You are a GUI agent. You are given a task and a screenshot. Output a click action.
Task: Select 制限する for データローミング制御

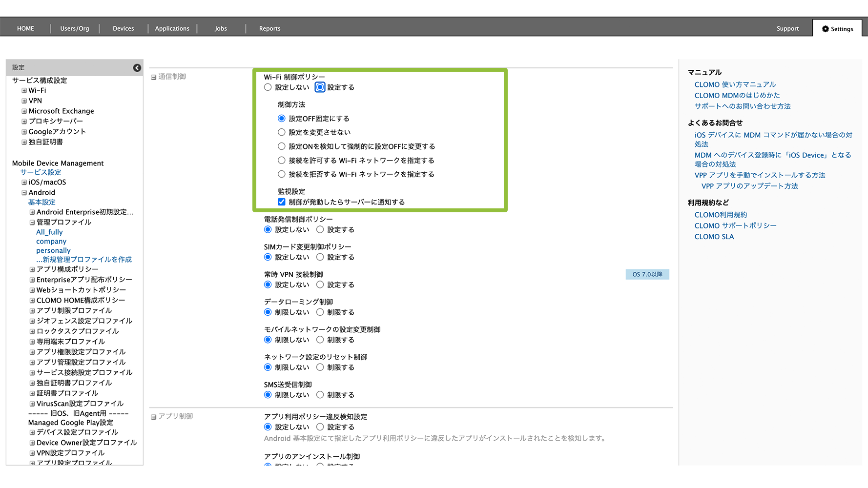coord(320,312)
